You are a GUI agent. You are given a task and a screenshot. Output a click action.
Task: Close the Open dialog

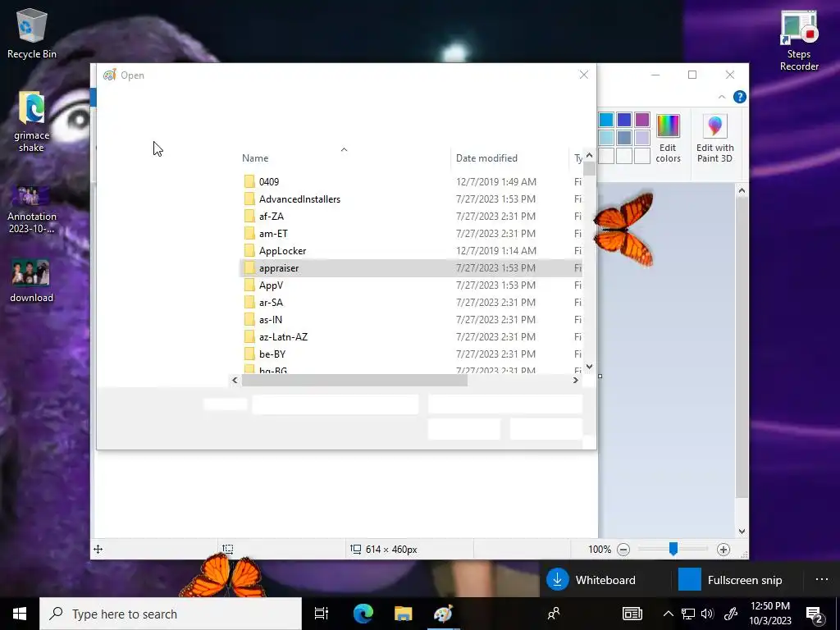point(584,75)
